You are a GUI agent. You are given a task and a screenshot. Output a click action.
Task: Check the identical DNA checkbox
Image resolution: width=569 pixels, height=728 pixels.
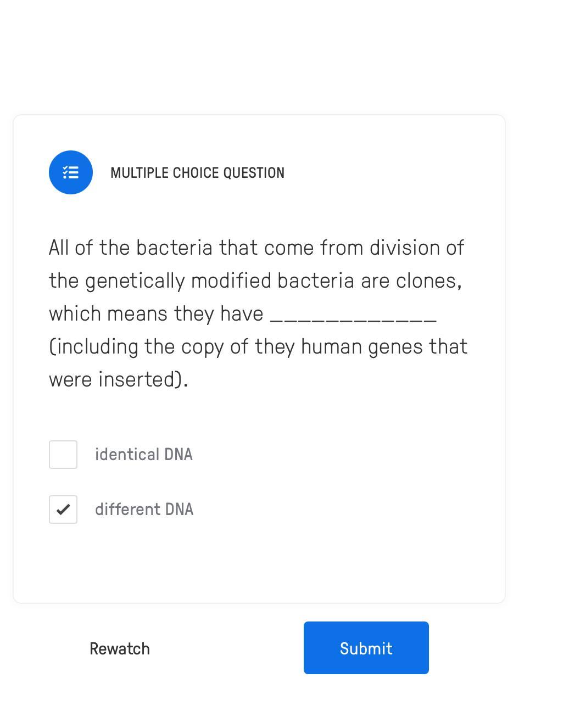[x=63, y=455]
